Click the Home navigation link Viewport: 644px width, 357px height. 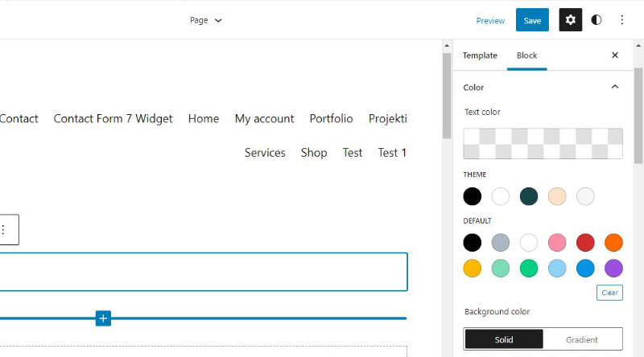coord(204,118)
